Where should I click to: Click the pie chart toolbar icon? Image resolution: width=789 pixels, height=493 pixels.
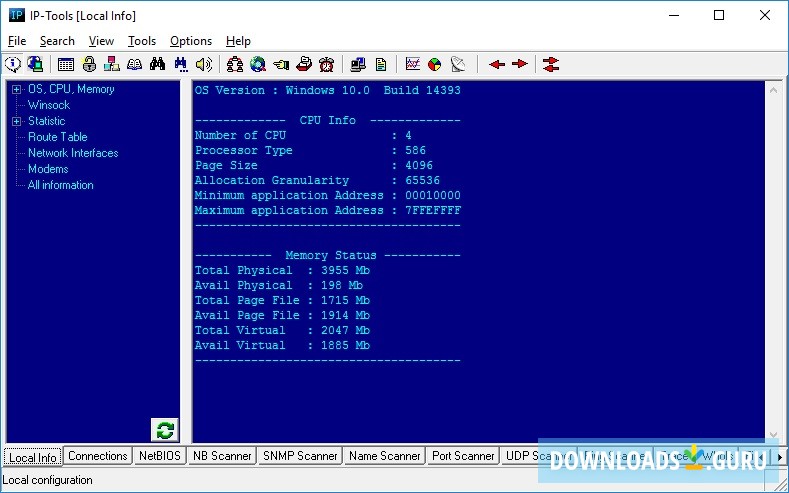click(435, 64)
